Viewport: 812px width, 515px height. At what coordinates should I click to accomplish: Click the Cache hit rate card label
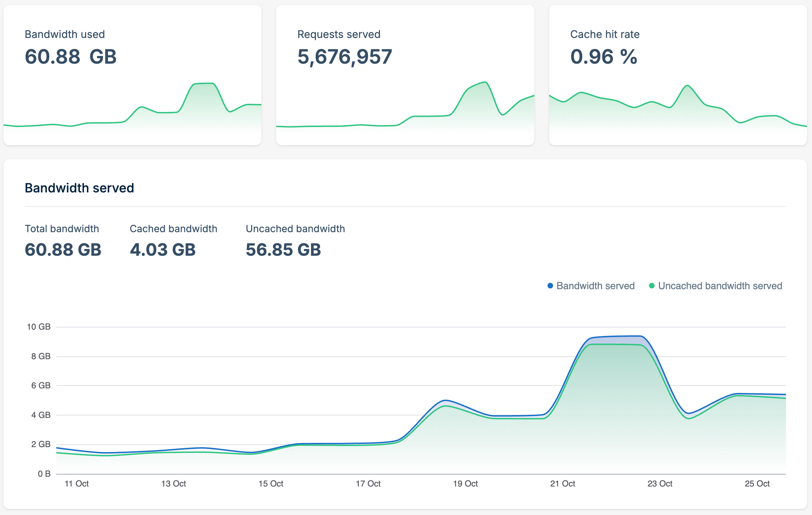coord(605,34)
